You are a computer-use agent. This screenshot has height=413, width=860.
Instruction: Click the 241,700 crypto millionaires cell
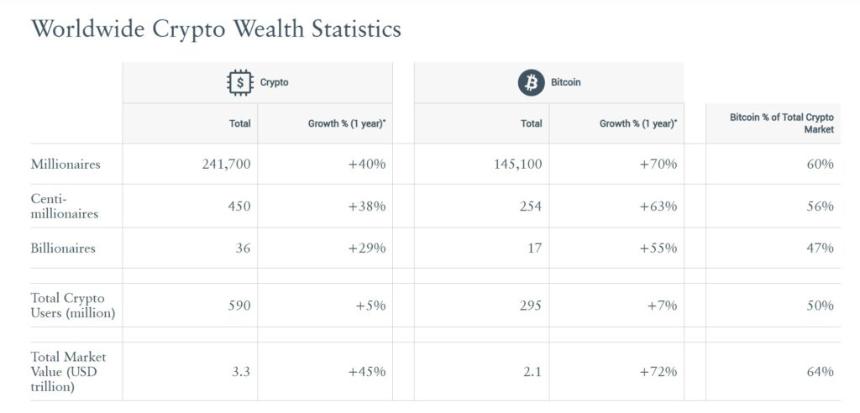226,164
